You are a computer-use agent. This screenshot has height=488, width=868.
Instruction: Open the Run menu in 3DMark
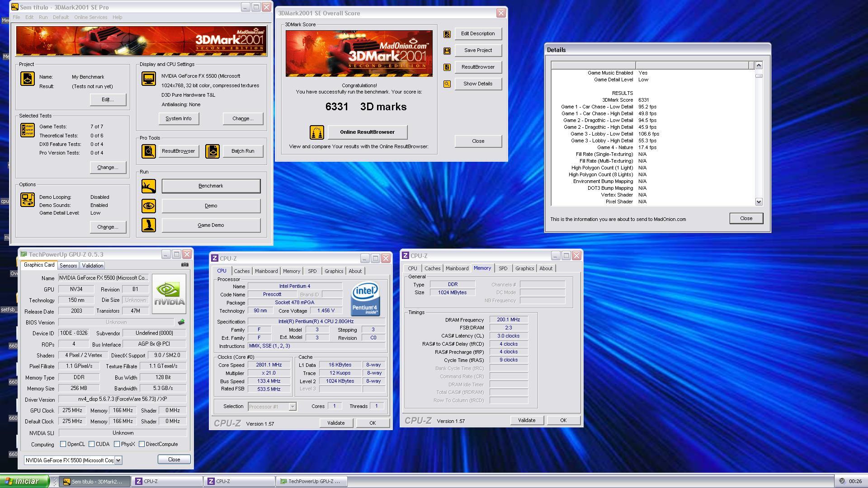[43, 17]
